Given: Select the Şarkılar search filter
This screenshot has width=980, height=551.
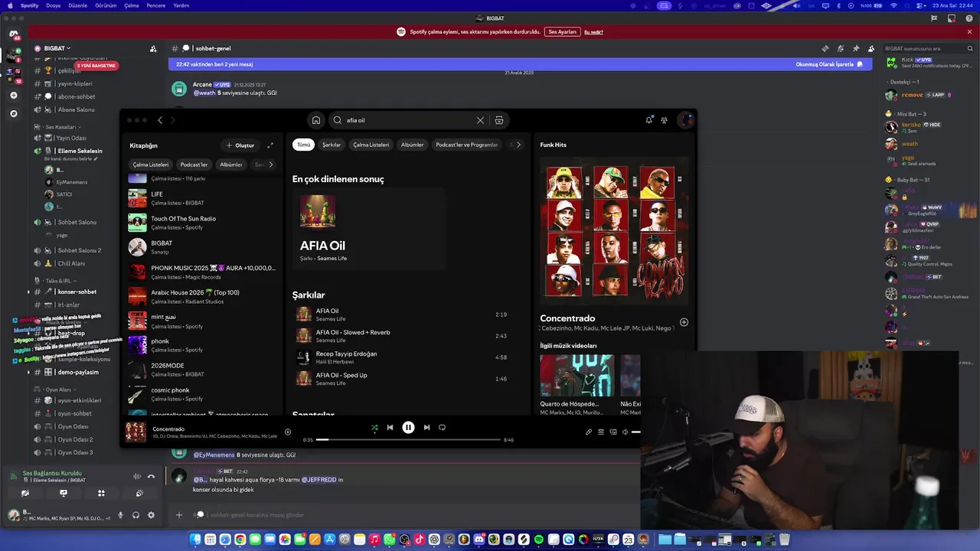Looking at the screenshot, I should tap(332, 145).
